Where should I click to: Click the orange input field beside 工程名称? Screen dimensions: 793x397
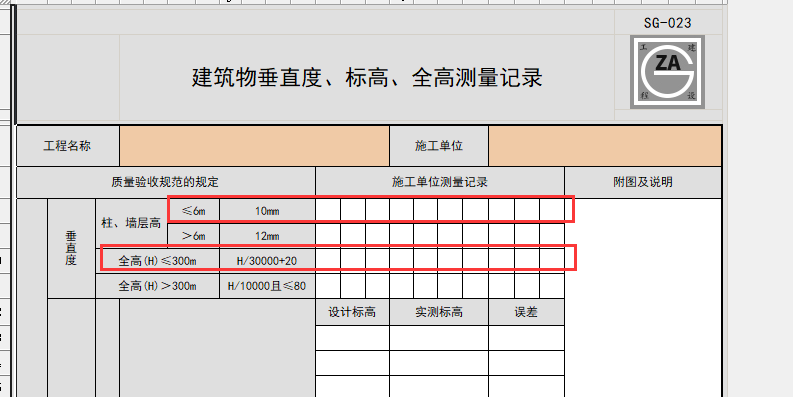[254, 146]
